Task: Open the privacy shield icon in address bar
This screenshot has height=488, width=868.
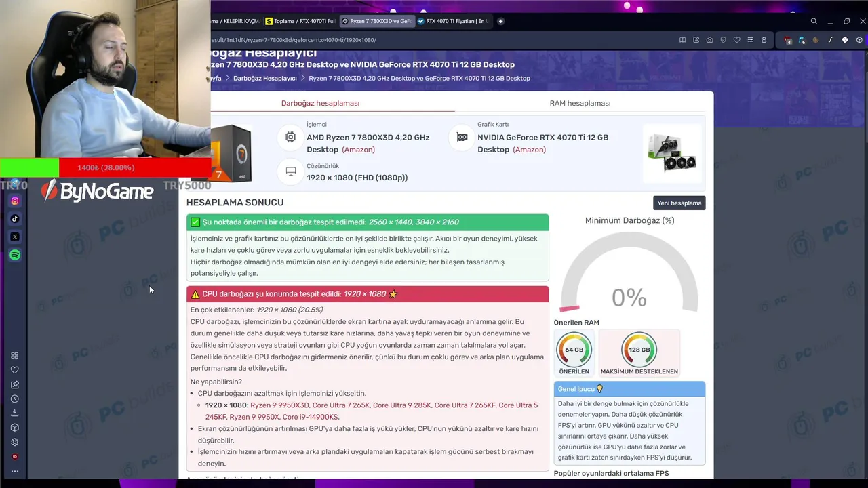Action: 723,40
